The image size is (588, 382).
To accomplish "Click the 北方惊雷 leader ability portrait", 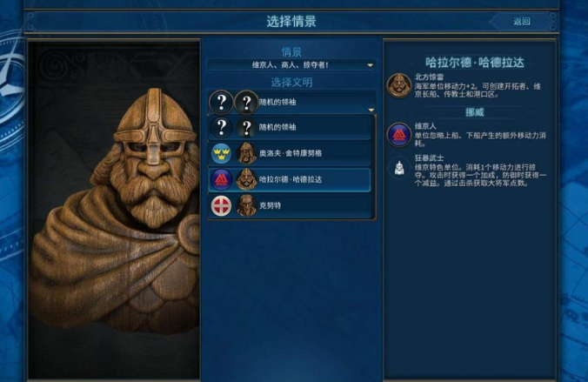I will [399, 85].
